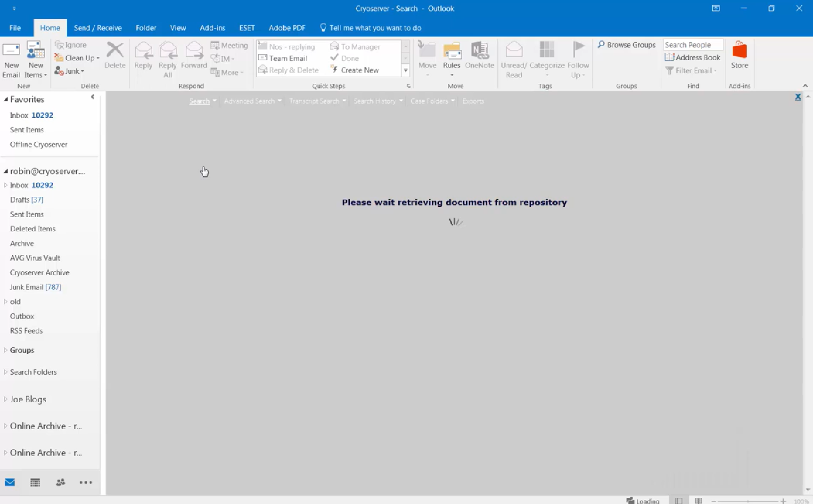Switch to Reading view layout

tap(698, 501)
